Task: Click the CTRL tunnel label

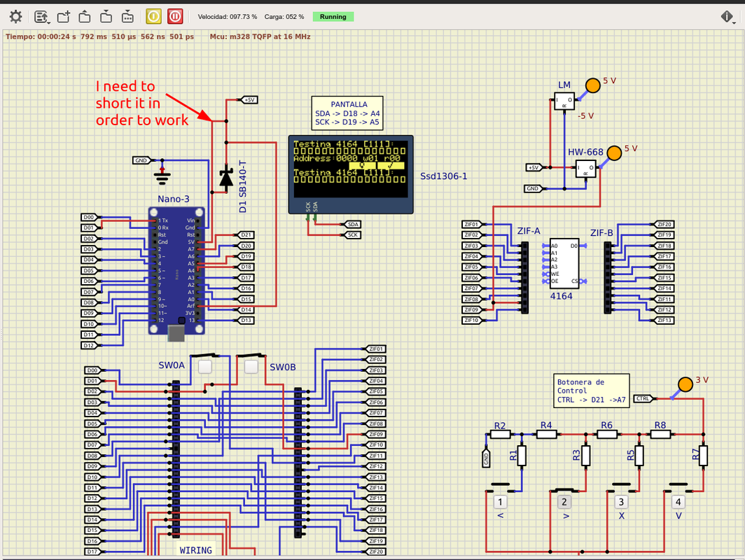Action: (x=643, y=398)
